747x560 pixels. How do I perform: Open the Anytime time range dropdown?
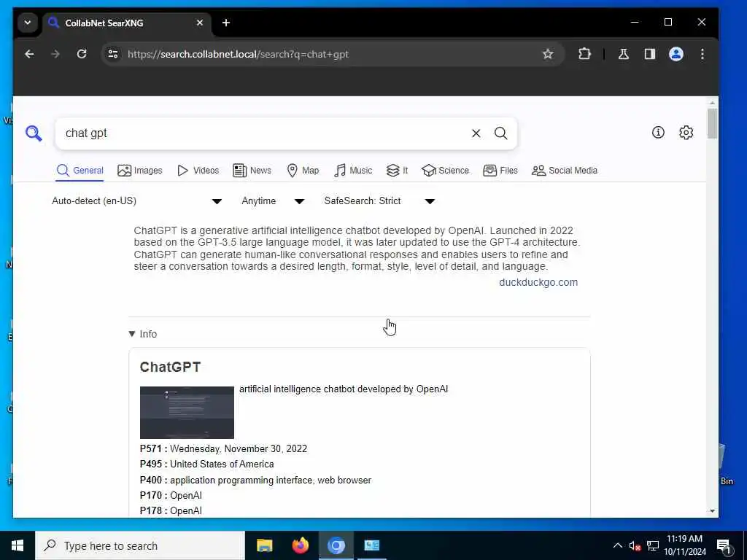pyautogui.click(x=273, y=201)
